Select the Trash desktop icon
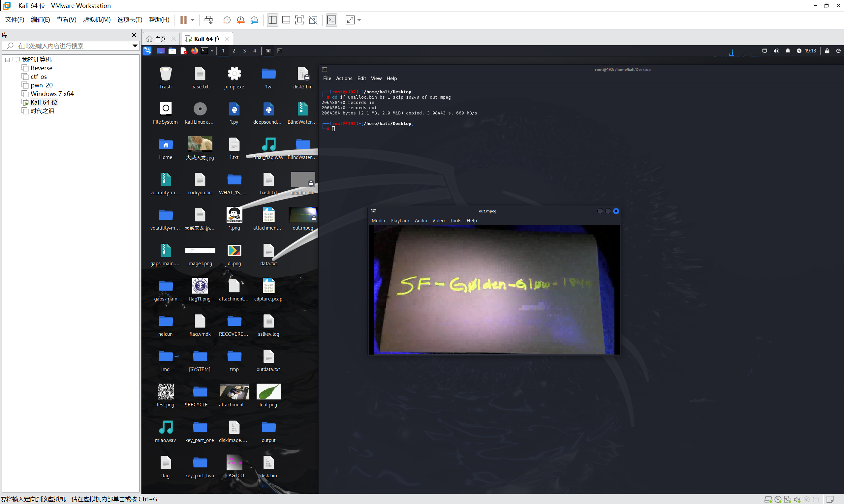The width and height of the screenshot is (844, 504). (165, 78)
